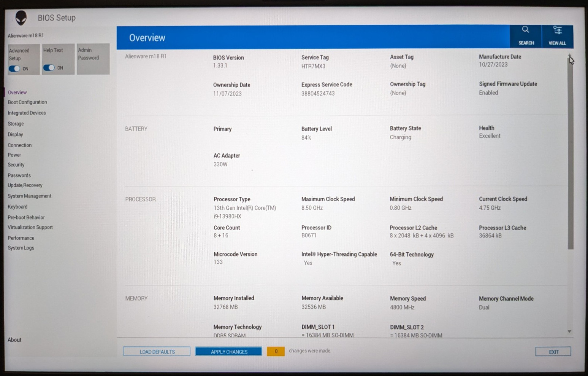This screenshot has height=376, width=588.
Task: Click the Manufacture Date 10/27/2023
Action: pyautogui.click(x=493, y=65)
